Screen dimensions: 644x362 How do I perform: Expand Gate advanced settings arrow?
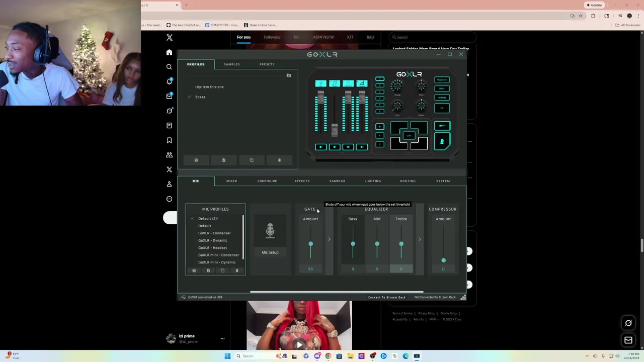[329, 239]
